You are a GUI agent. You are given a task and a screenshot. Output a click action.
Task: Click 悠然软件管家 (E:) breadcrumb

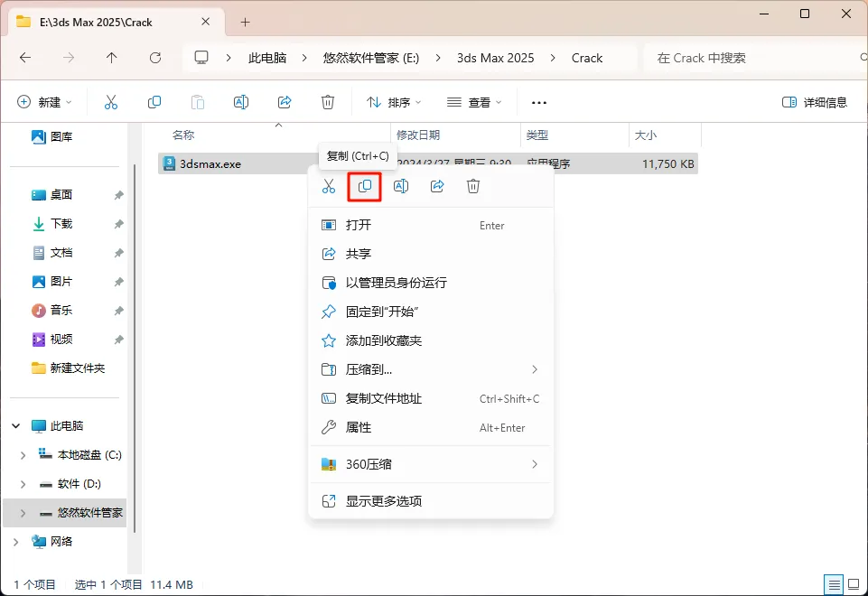point(371,58)
